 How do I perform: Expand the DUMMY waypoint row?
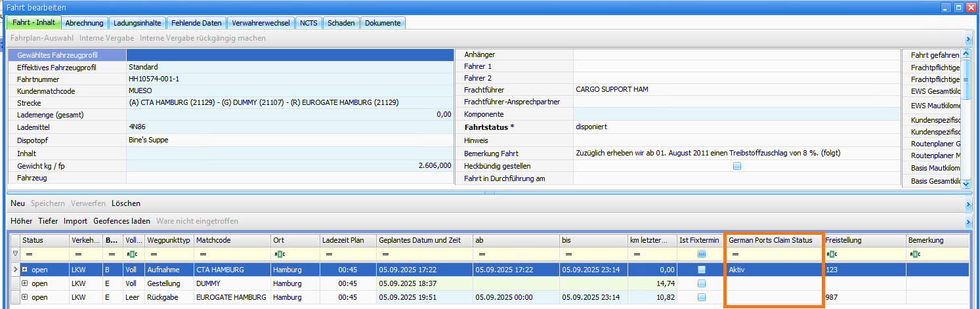pyautogui.click(x=25, y=283)
